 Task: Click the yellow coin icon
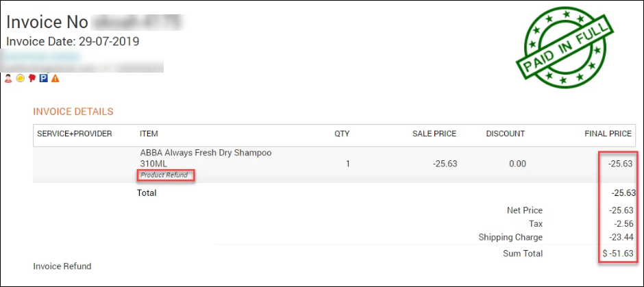pos(20,78)
